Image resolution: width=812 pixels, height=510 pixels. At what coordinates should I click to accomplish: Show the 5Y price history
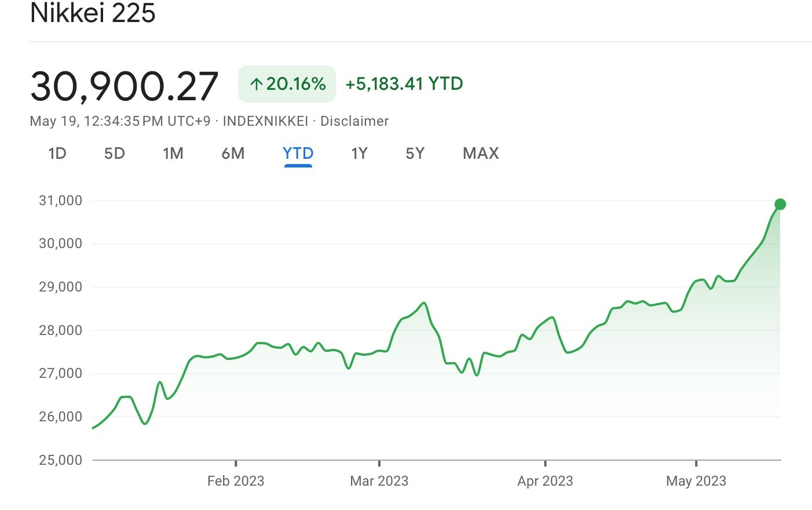[415, 153]
